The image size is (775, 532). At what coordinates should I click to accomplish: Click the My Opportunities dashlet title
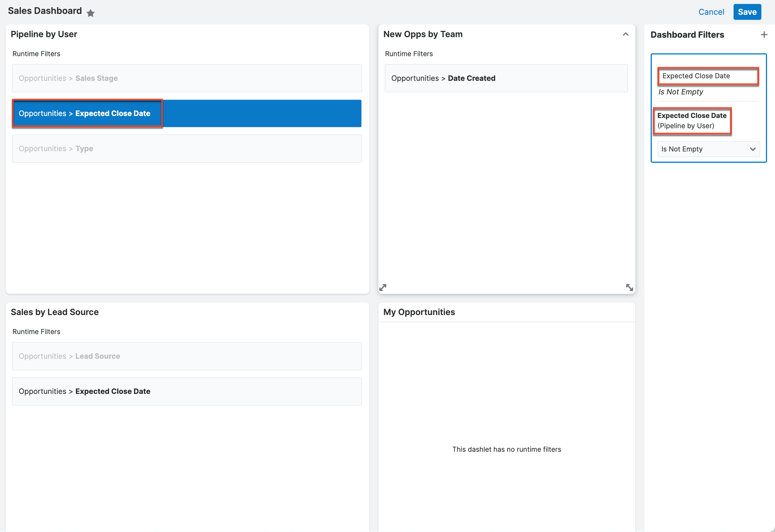419,312
